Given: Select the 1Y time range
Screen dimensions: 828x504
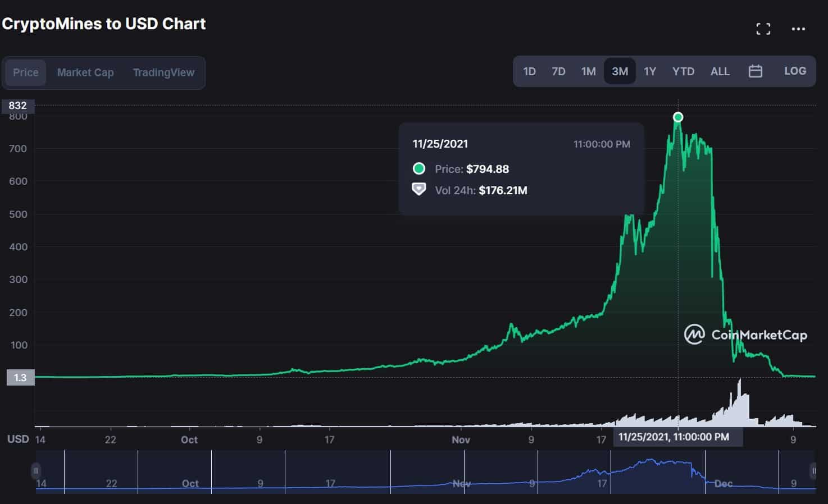Looking at the screenshot, I should [650, 71].
